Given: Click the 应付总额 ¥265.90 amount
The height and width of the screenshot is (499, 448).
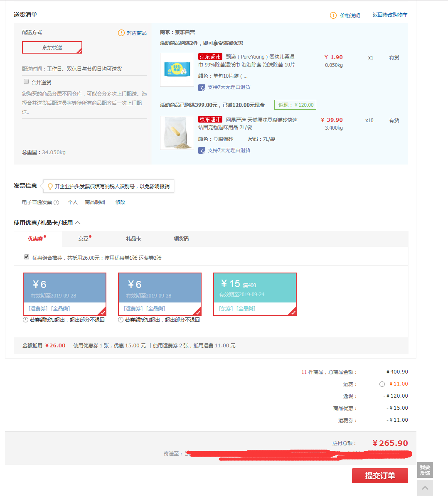Looking at the screenshot, I should click(x=390, y=443).
